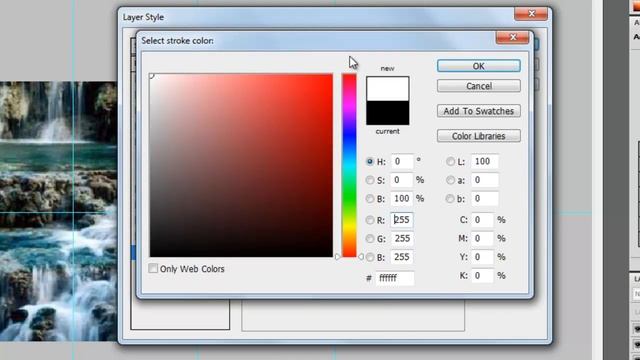
Task: Select the G green radio button
Action: 370,238
